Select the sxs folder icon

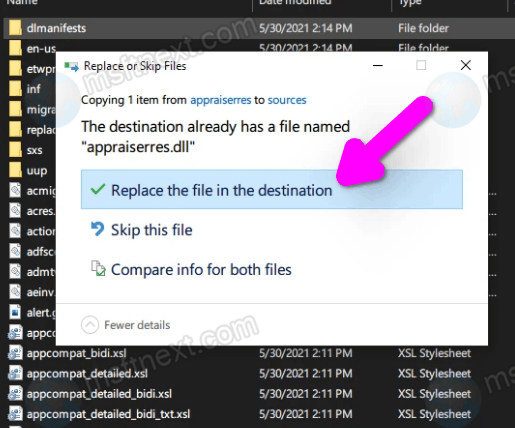[x=15, y=150]
